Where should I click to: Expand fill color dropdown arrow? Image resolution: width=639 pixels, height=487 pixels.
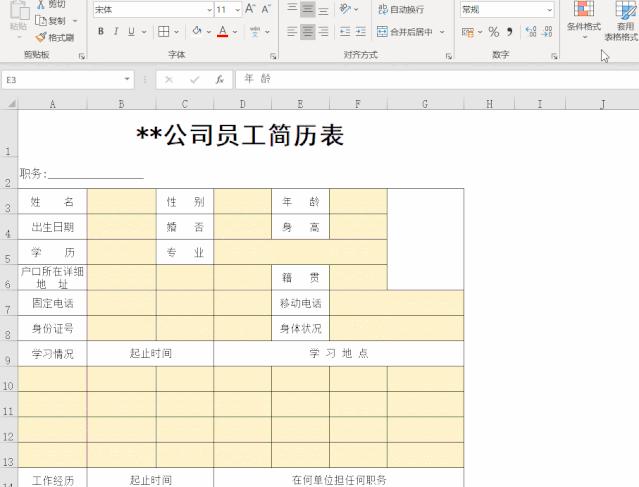(209, 32)
